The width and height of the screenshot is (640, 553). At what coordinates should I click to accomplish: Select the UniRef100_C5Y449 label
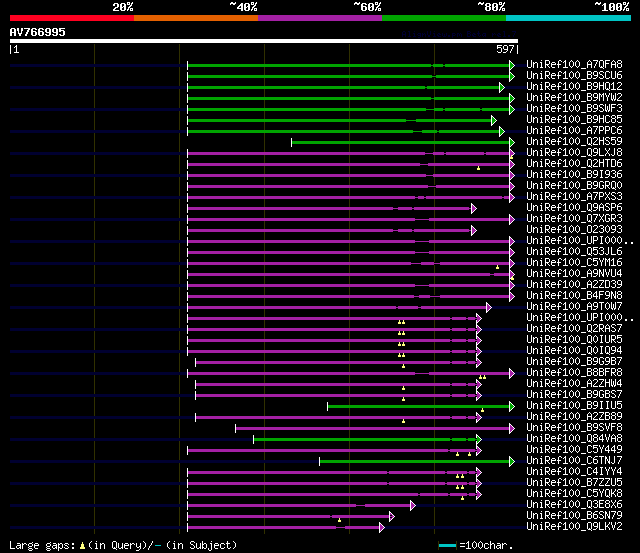[574, 450]
